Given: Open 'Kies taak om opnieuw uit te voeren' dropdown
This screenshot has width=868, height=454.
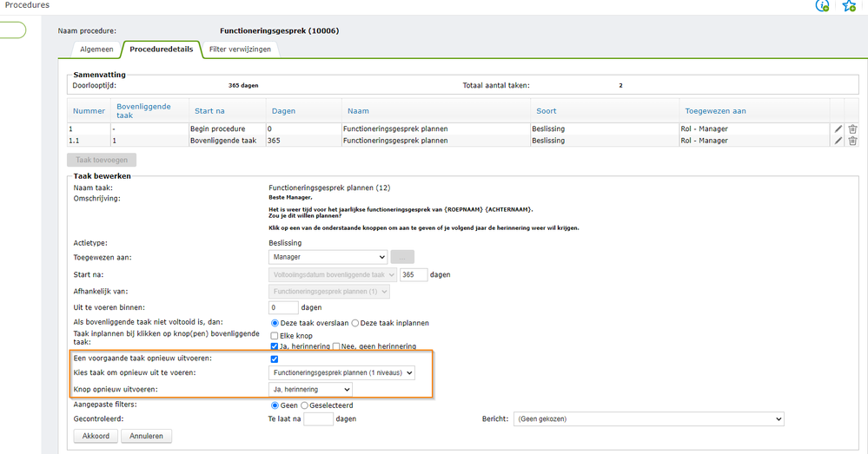Looking at the screenshot, I should pyautogui.click(x=342, y=373).
